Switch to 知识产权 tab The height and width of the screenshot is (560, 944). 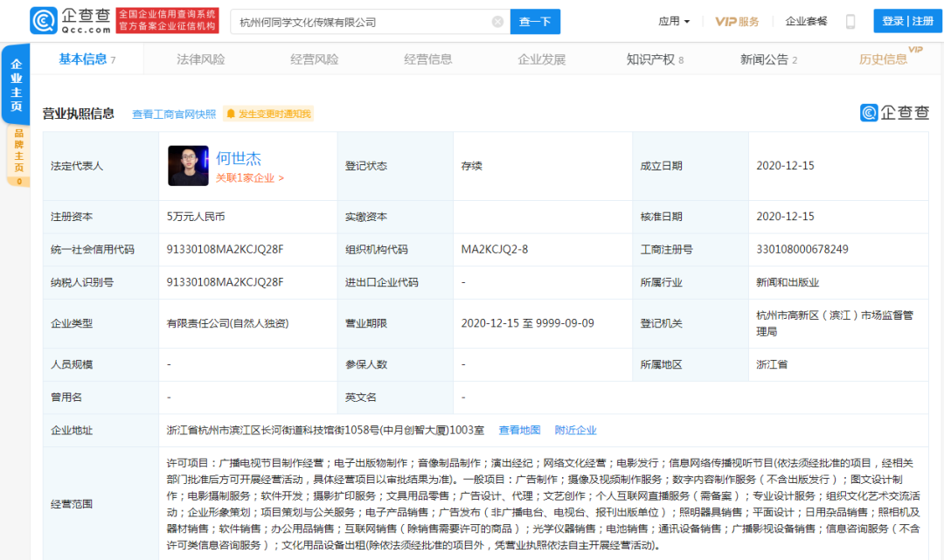[655, 59]
